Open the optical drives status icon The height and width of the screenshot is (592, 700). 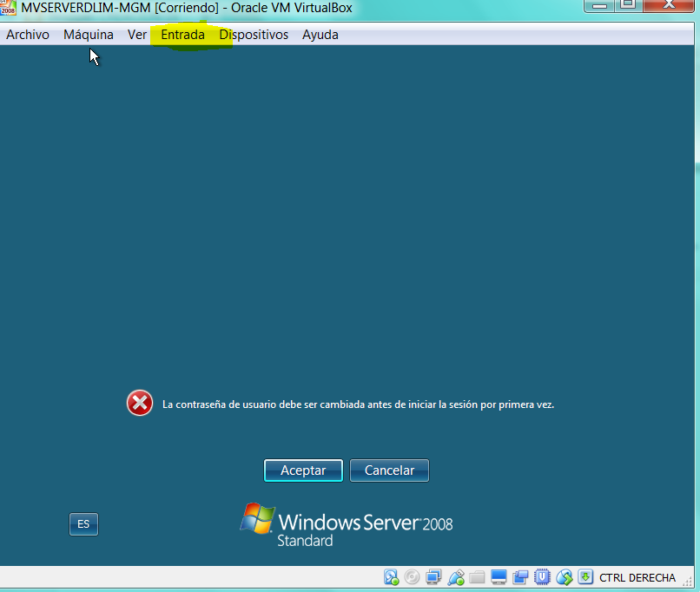(413, 577)
